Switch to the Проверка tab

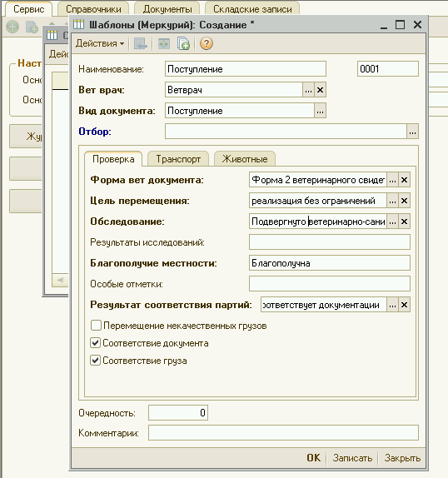113,159
